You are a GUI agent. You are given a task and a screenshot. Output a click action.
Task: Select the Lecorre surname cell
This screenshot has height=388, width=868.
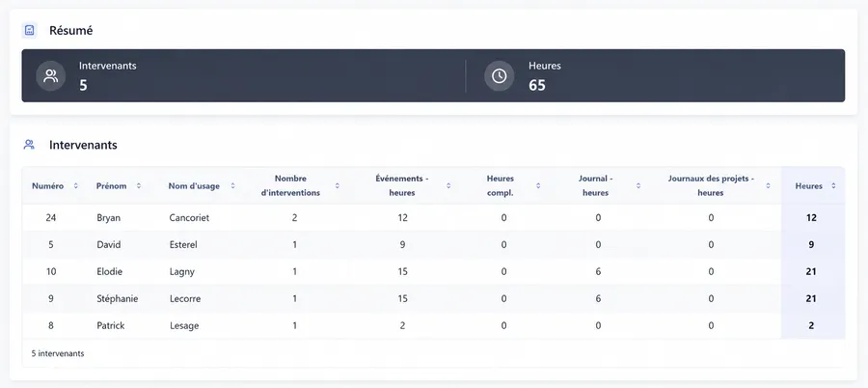coord(185,299)
